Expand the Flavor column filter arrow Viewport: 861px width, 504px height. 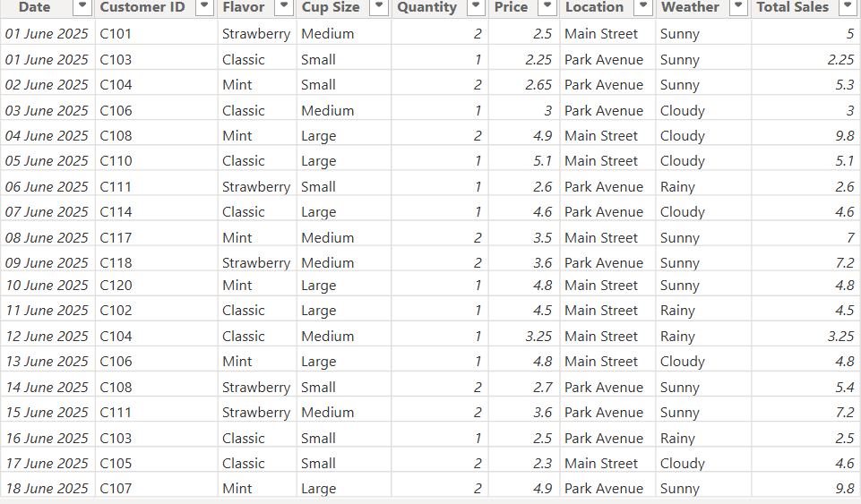coord(283,7)
